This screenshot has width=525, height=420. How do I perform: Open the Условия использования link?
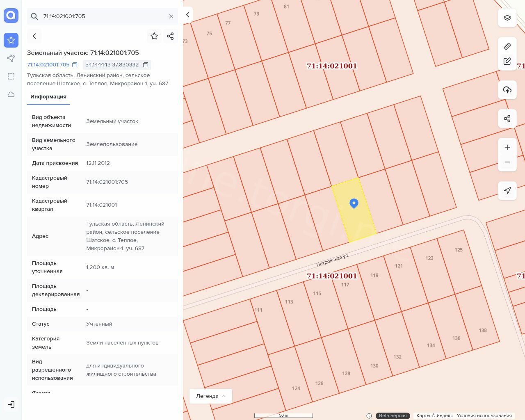click(484, 415)
